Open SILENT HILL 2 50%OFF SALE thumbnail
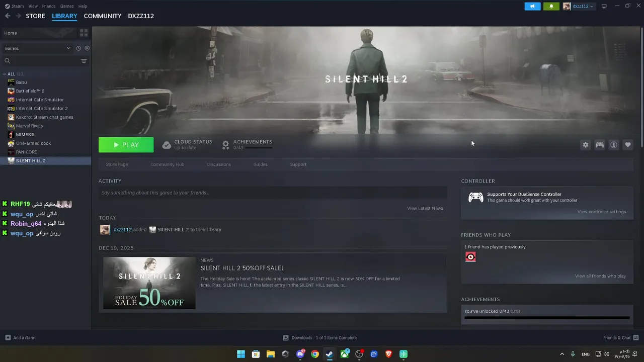The image size is (644, 362). 149,283
